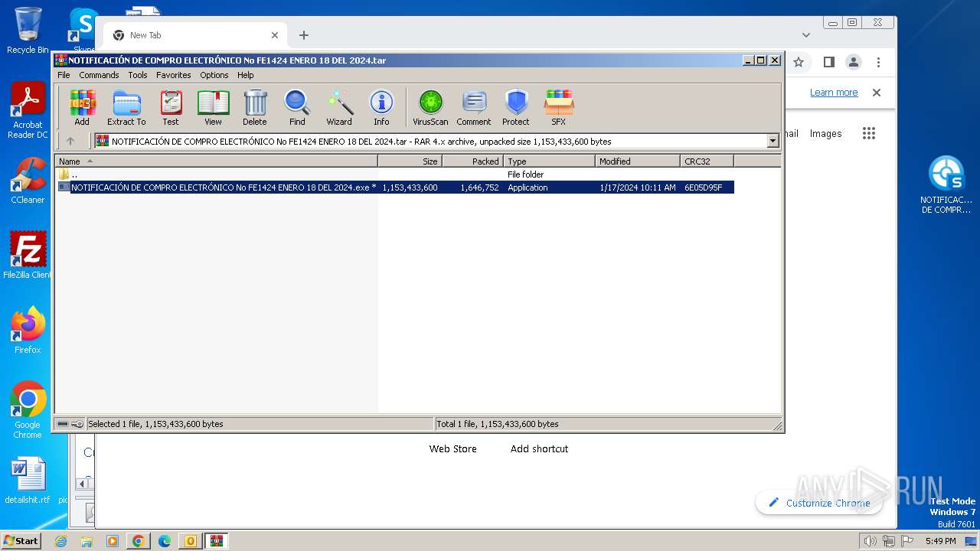This screenshot has height=551, width=980.
Task: Open the Find magnifier tool
Action: click(297, 107)
